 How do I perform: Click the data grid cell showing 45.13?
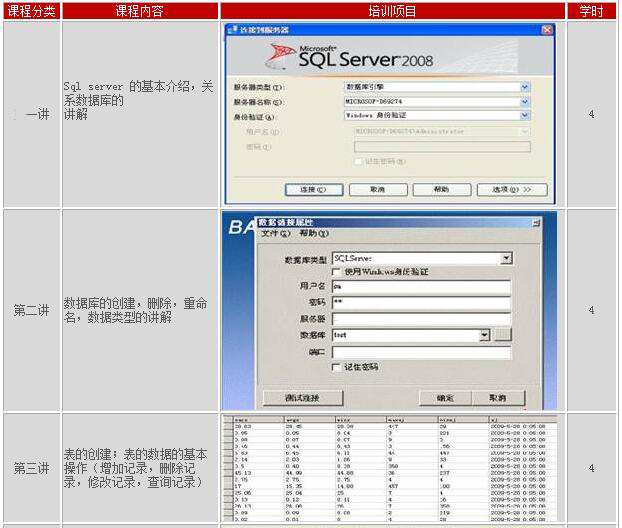[x=259, y=473]
